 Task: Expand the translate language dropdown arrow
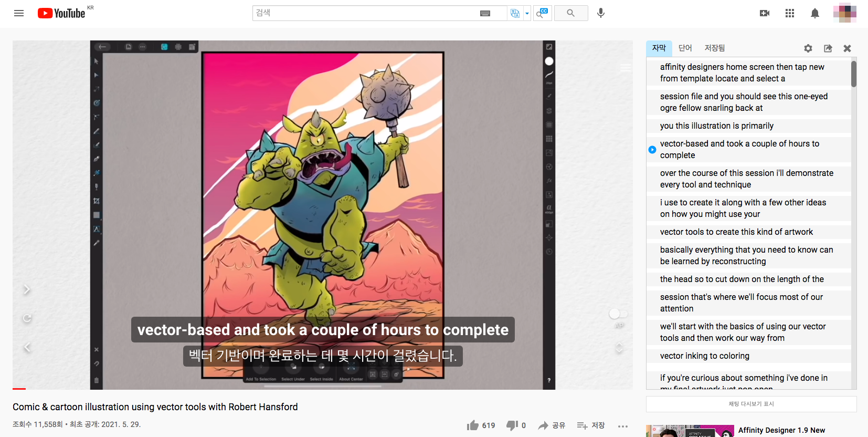point(527,14)
